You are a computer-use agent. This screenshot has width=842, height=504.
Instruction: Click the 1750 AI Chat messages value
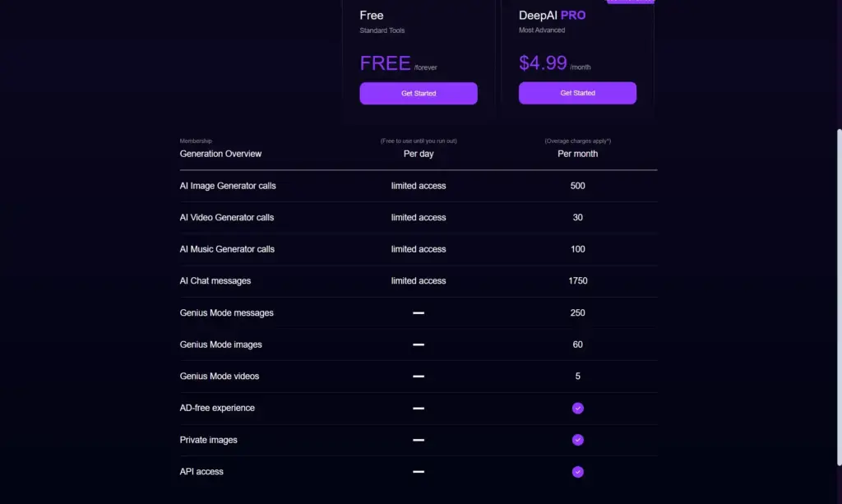point(577,280)
